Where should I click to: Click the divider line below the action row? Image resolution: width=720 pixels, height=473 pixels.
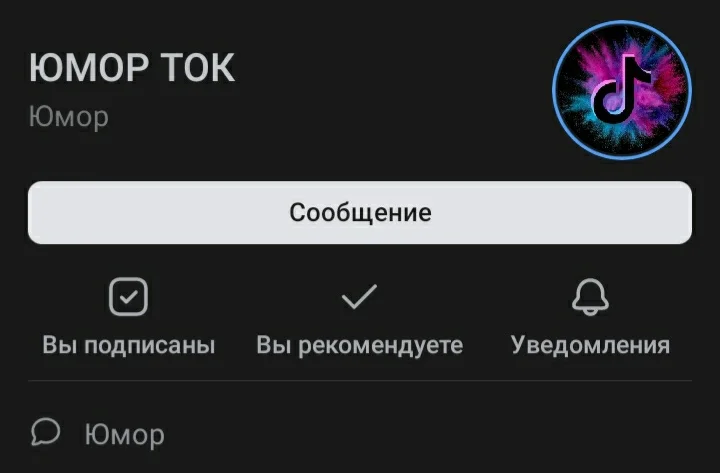(360, 381)
